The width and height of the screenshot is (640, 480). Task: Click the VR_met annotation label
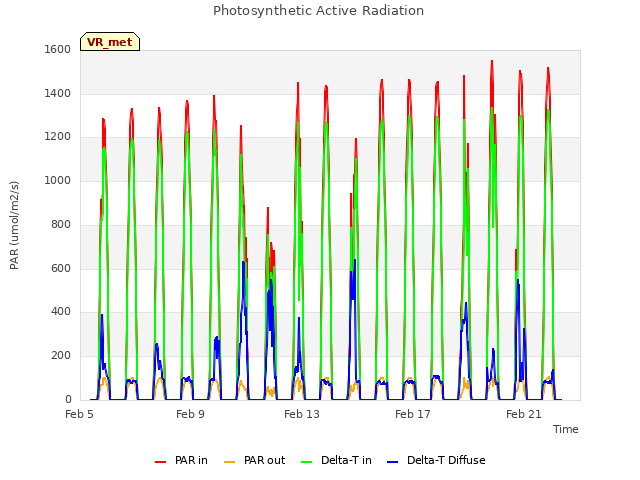[x=110, y=42]
